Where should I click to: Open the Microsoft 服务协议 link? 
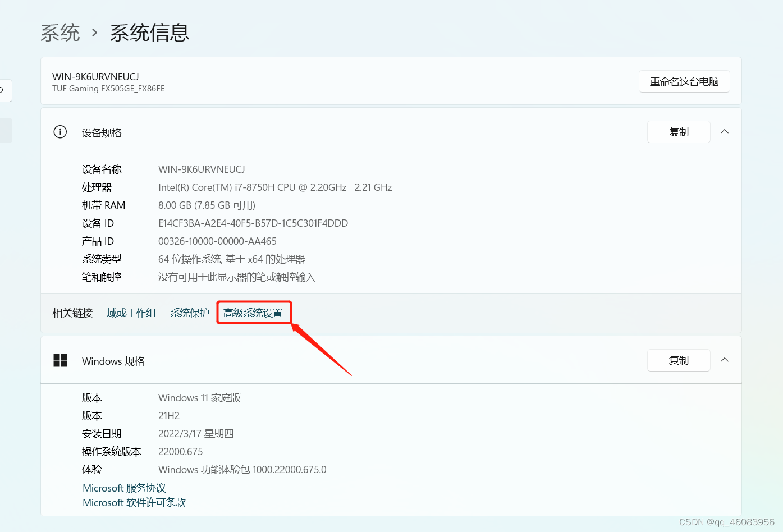(124, 488)
